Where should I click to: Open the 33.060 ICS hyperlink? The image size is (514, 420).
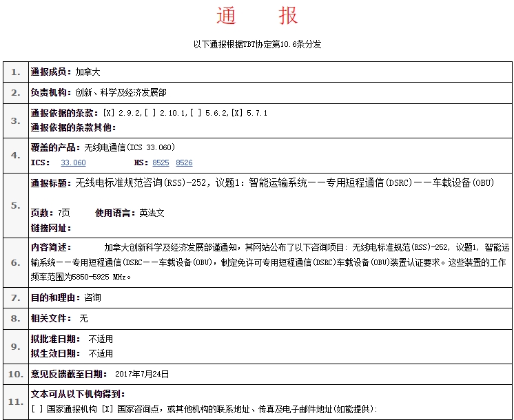(73, 162)
